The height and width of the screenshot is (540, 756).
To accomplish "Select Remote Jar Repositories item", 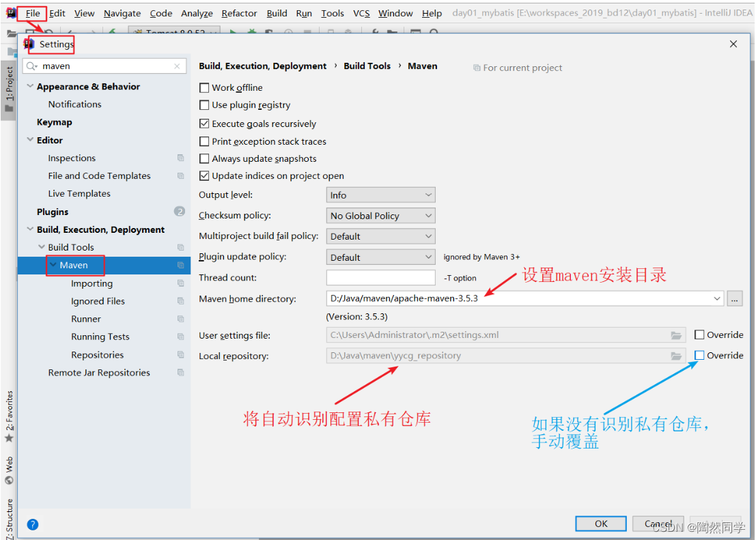I will click(99, 373).
